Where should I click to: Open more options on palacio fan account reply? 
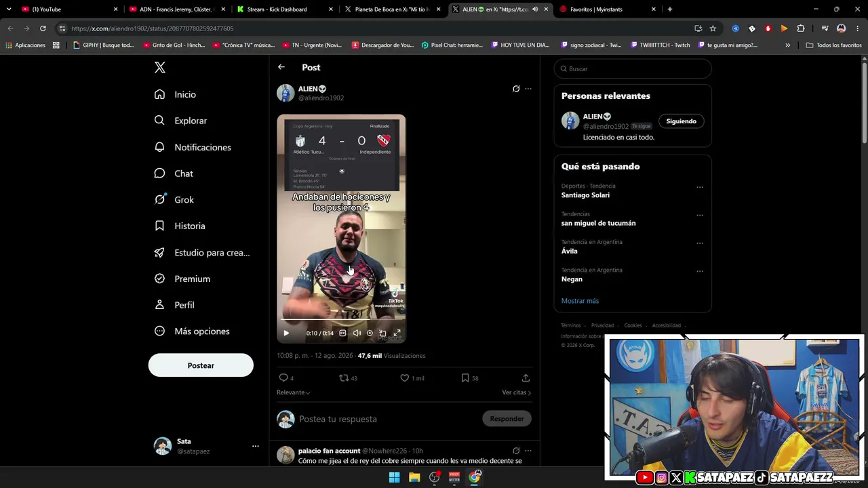[x=528, y=451]
